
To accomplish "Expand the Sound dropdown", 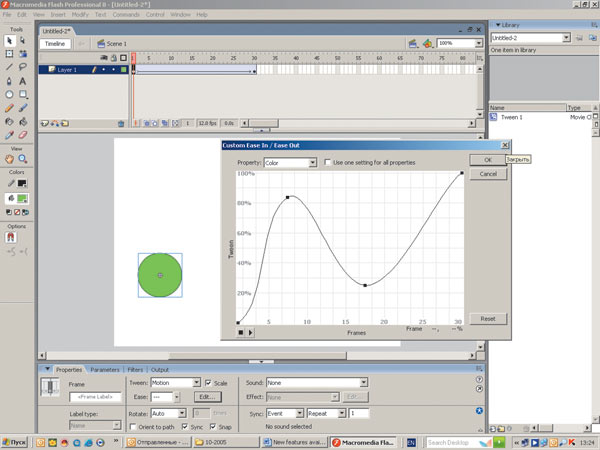I will [317, 382].
